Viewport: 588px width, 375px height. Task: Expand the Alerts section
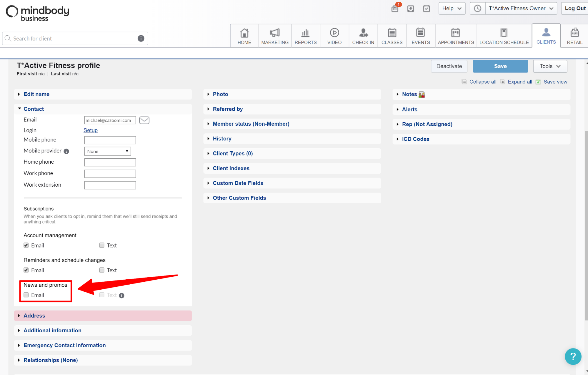pos(481,109)
